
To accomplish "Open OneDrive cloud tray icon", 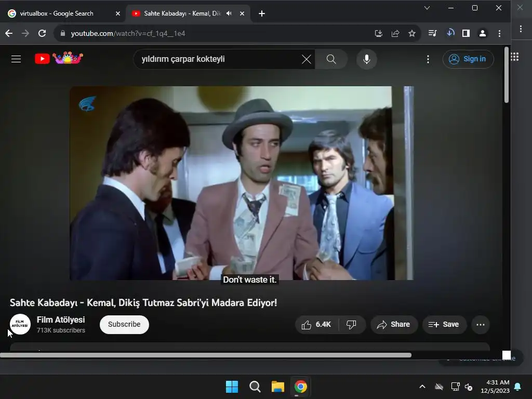I will pyautogui.click(x=439, y=387).
